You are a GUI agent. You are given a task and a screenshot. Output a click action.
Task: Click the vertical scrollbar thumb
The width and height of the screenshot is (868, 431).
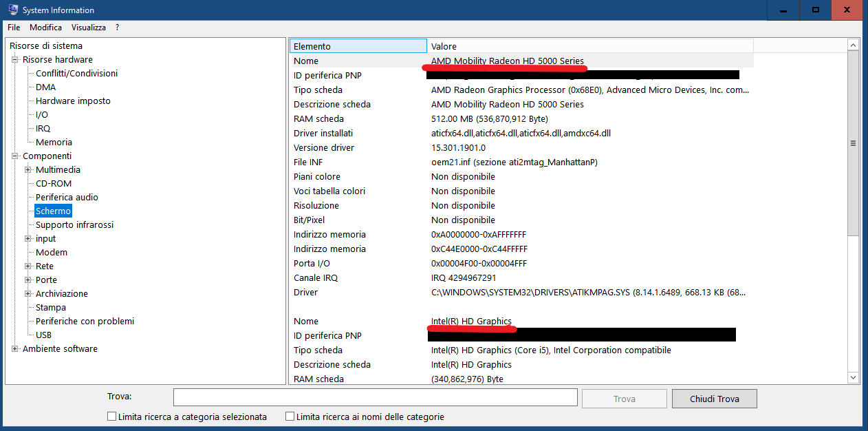(853, 143)
